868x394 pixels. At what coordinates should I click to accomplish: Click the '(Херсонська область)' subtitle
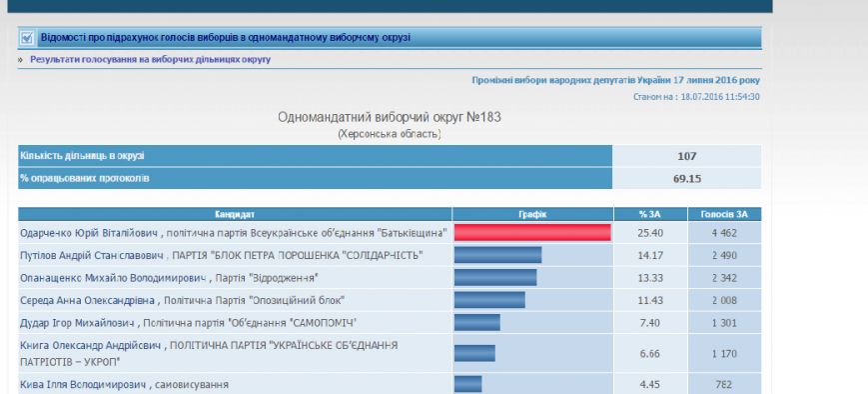tap(390, 134)
